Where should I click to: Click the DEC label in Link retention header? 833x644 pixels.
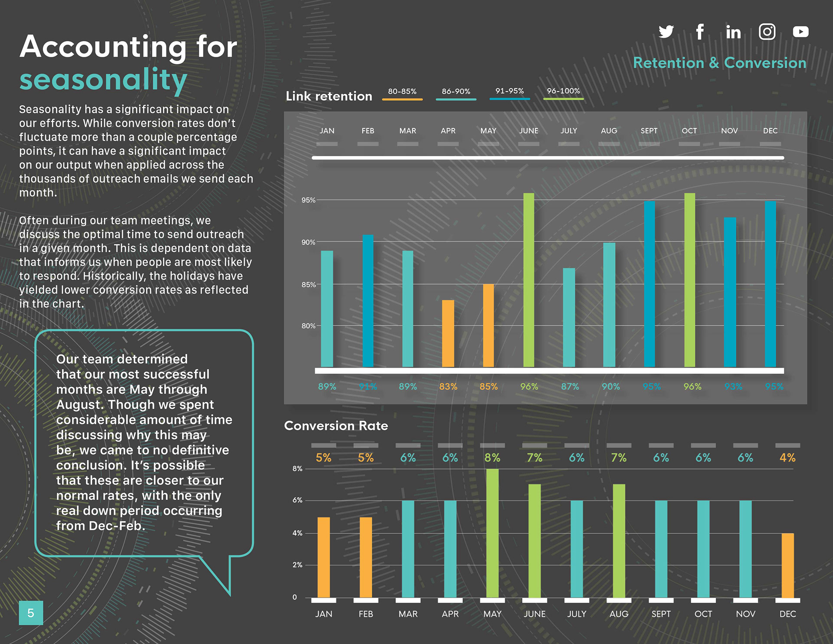(x=771, y=131)
